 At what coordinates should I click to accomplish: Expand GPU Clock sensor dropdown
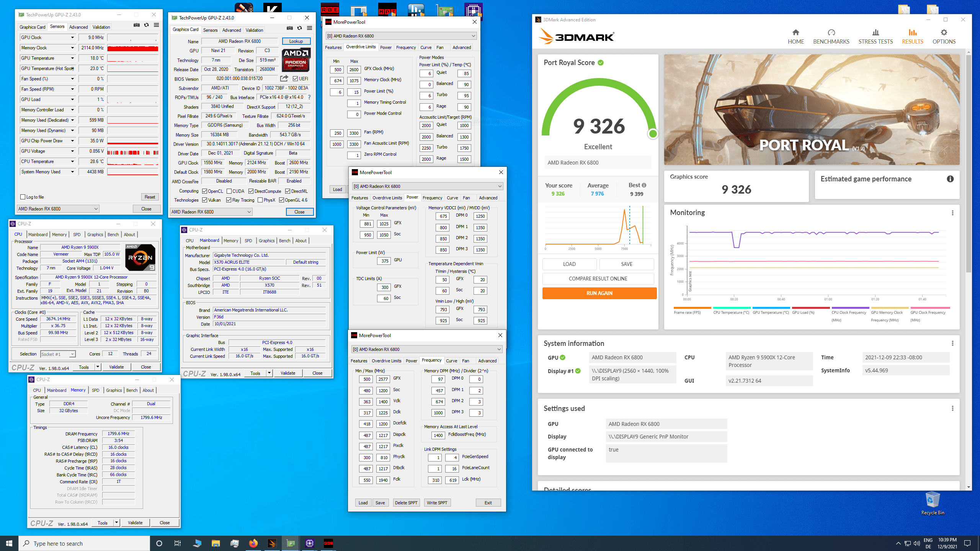pos(72,37)
